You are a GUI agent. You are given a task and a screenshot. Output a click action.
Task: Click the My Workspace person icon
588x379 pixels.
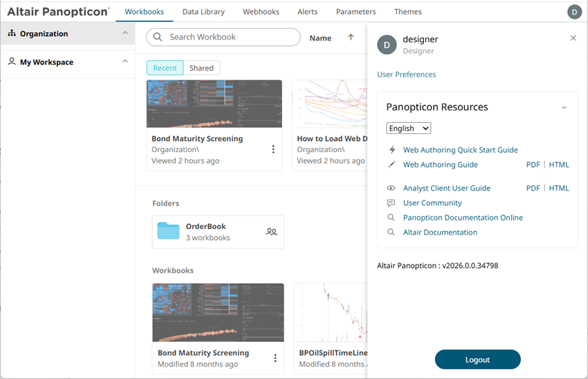click(12, 61)
